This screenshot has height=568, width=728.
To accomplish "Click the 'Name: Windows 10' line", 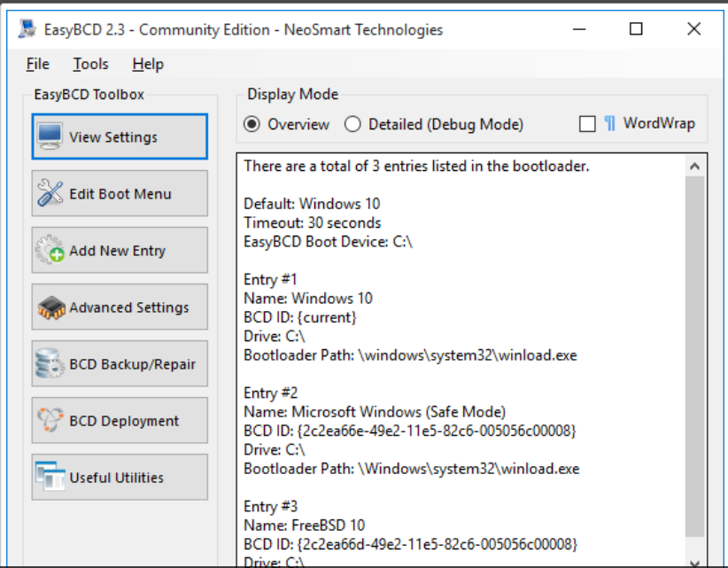I will click(x=308, y=299).
